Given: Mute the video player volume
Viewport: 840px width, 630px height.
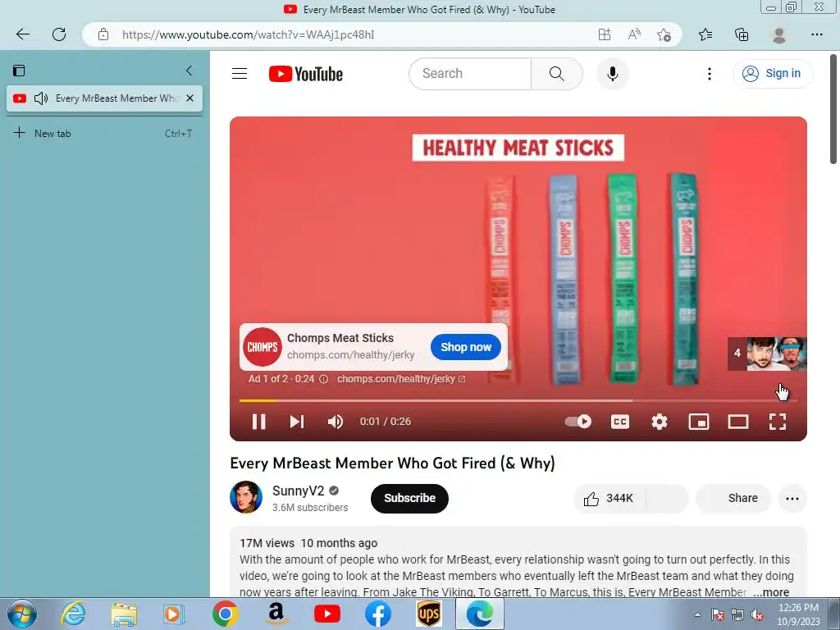Looking at the screenshot, I should click(x=336, y=422).
